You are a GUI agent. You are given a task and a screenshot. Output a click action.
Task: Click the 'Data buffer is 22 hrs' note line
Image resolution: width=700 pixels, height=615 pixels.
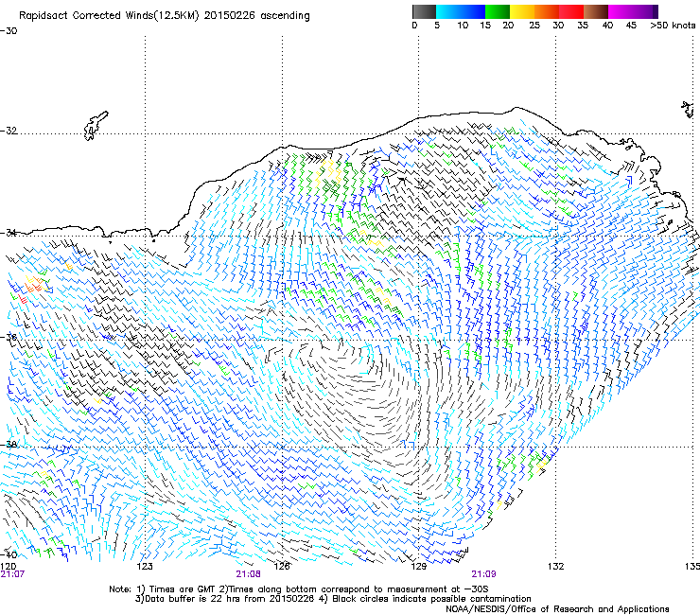333,599
